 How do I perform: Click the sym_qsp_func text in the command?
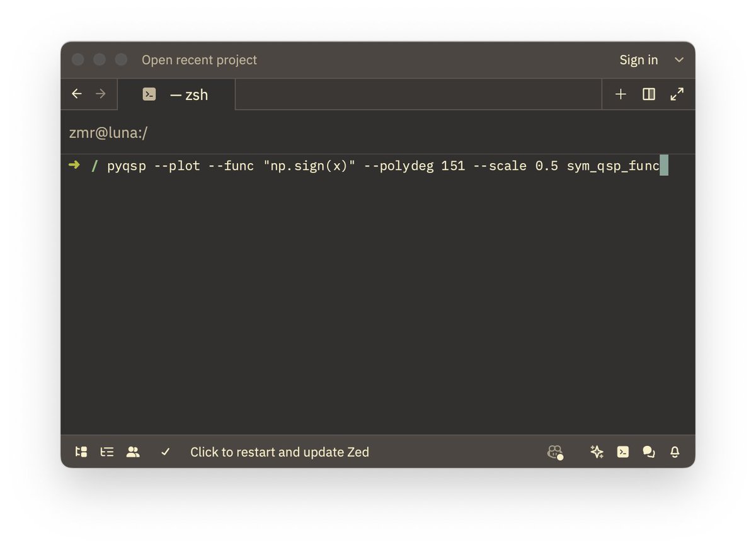[613, 166]
